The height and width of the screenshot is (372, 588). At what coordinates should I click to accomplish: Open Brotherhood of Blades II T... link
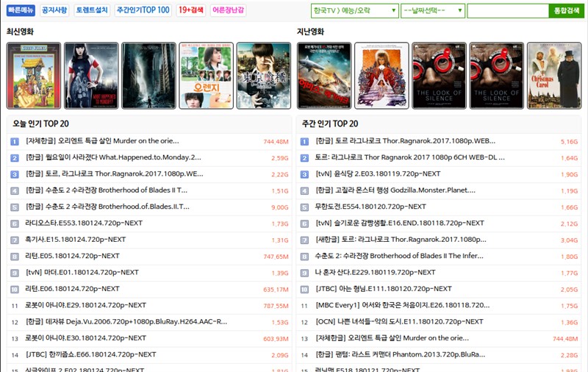(x=107, y=190)
